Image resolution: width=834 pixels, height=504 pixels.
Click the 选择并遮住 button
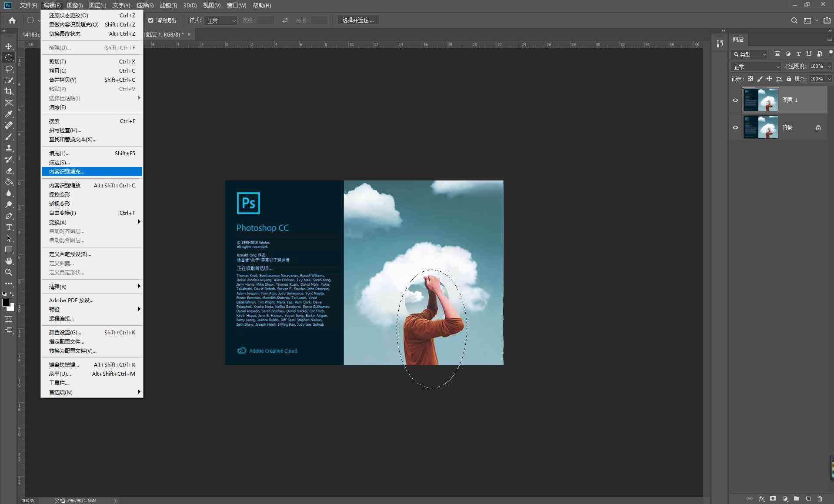coord(358,20)
